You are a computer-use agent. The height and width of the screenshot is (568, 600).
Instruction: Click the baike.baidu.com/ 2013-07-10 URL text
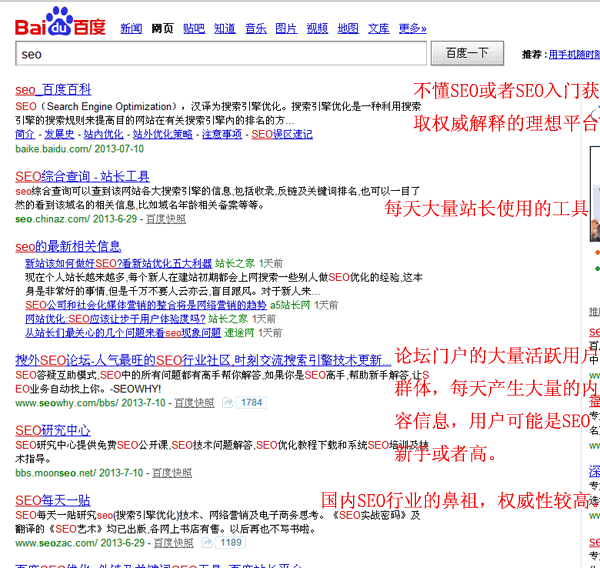[x=80, y=149]
